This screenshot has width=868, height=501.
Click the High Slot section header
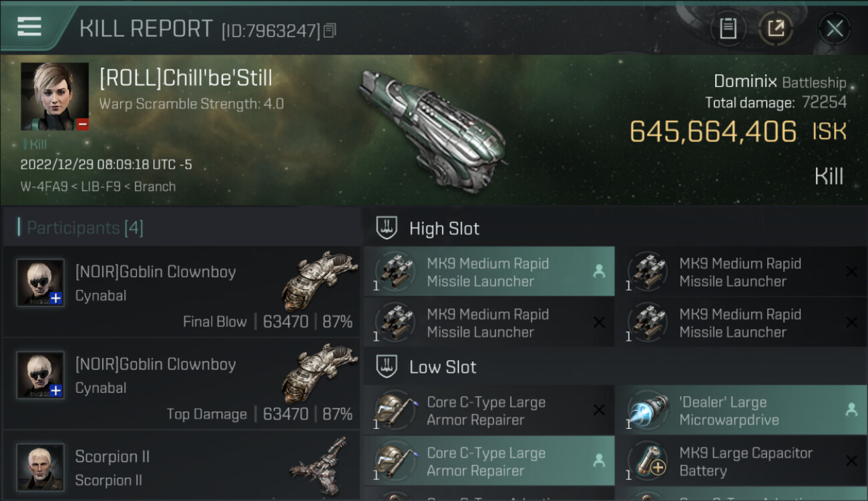444,228
